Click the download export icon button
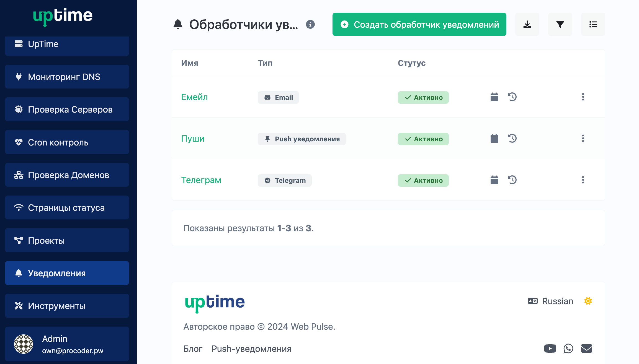The width and height of the screenshot is (639, 364). [x=527, y=24]
